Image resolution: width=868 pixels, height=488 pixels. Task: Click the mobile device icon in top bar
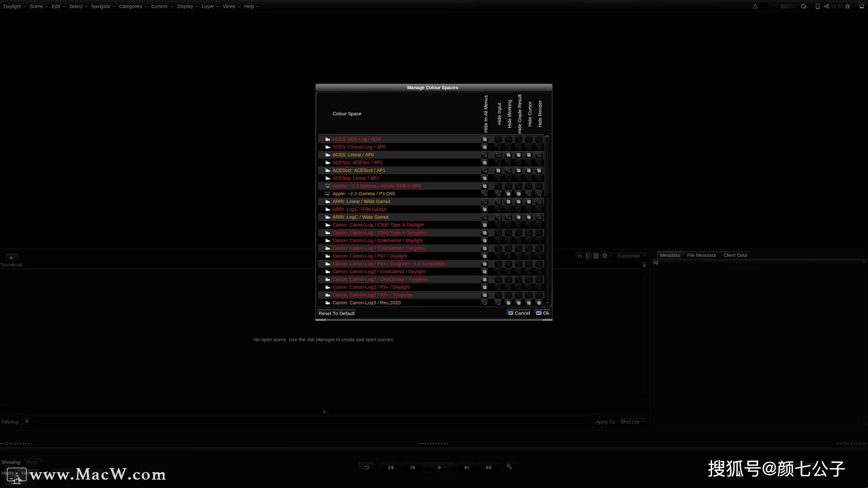[x=817, y=6]
